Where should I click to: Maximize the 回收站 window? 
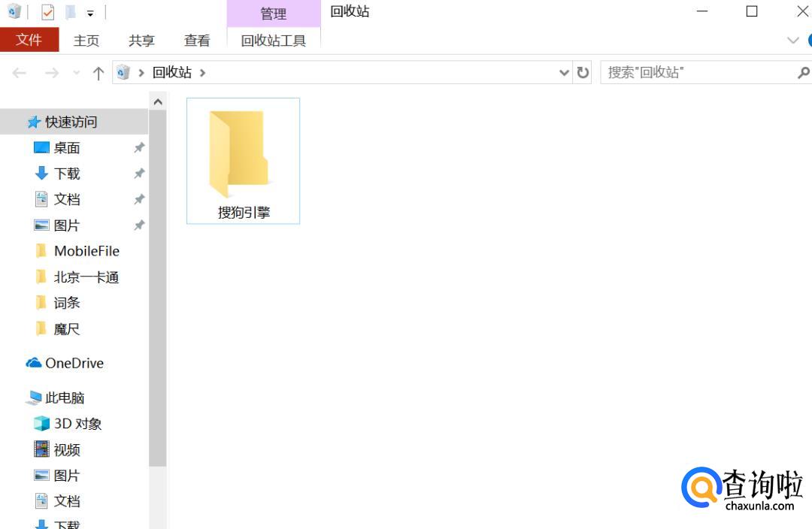click(x=752, y=11)
